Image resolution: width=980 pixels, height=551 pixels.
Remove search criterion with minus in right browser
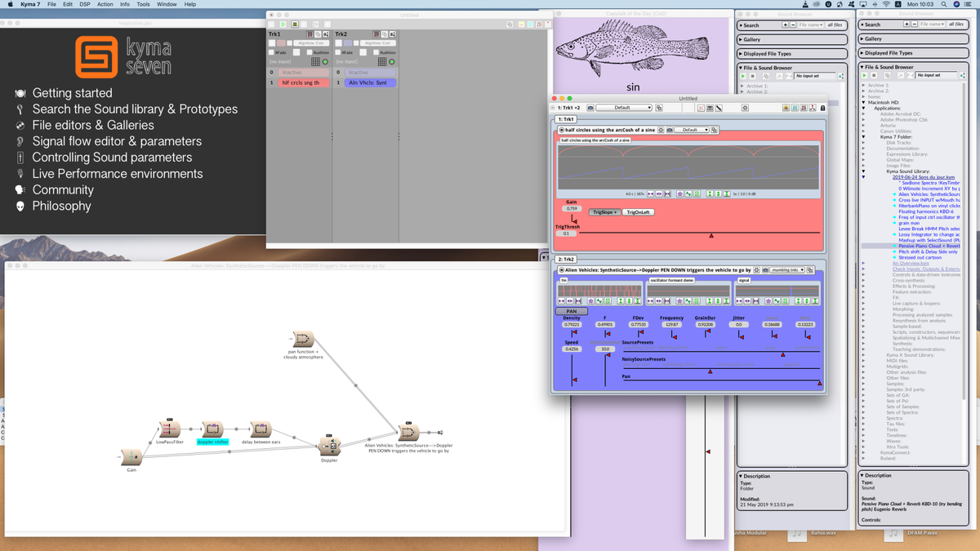coord(915,24)
